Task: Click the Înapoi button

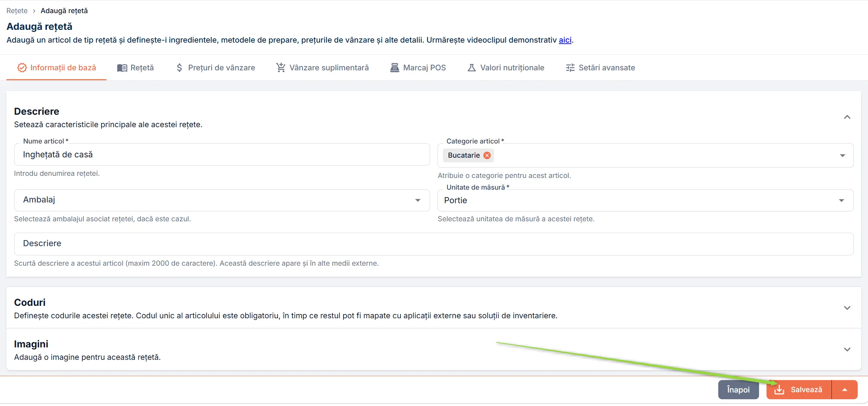Action: pyautogui.click(x=738, y=390)
